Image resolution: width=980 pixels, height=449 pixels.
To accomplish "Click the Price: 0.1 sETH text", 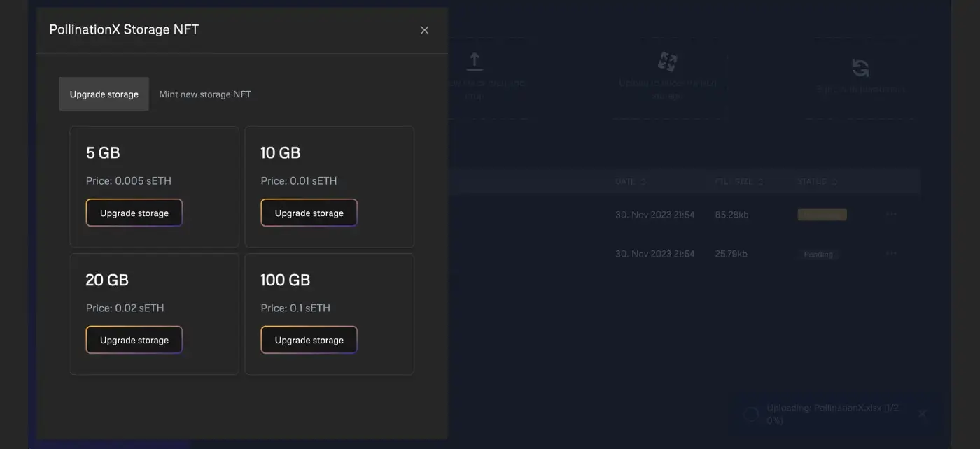I will click(295, 308).
